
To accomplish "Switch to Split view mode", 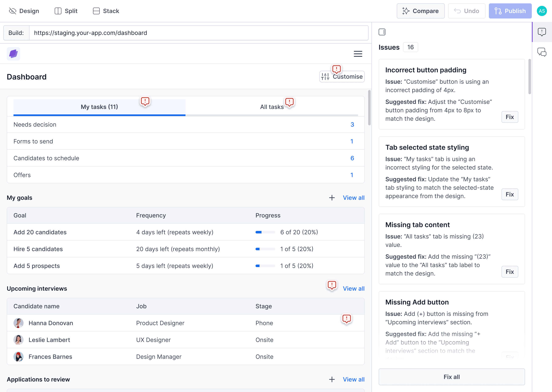I will (x=66, y=11).
